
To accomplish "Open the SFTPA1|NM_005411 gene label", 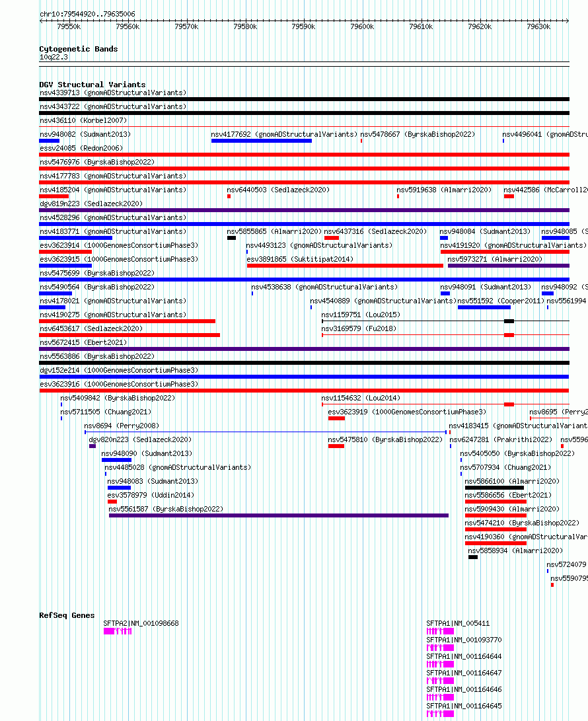I will pyautogui.click(x=458, y=623).
